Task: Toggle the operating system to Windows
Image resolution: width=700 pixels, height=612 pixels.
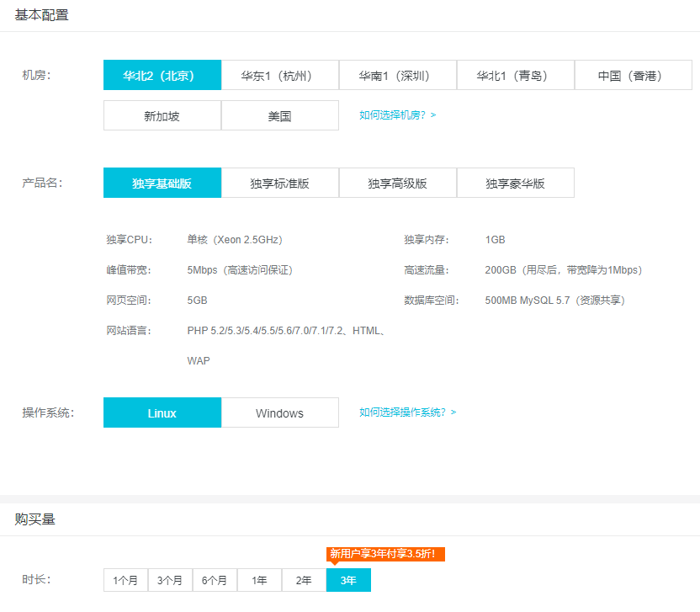Action: pos(279,412)
